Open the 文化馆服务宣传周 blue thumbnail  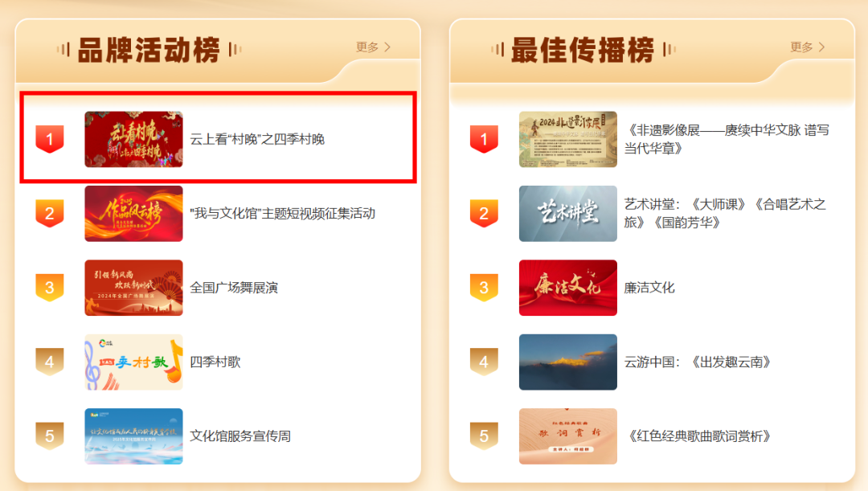tap(133, 436)
